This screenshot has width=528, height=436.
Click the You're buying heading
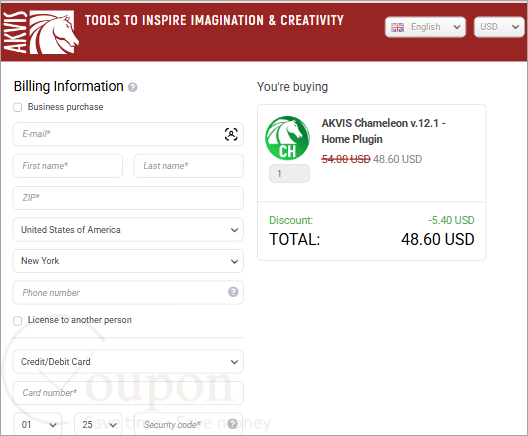[x=292, y=87]
